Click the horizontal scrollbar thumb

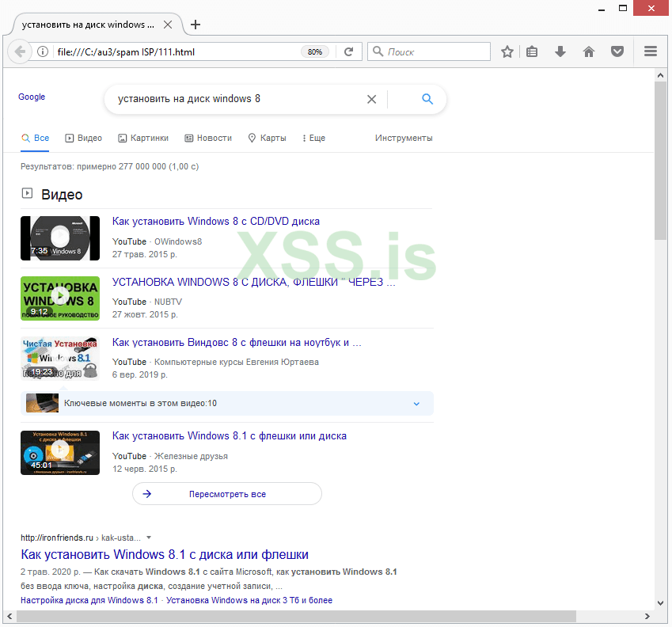pos(296,616)
